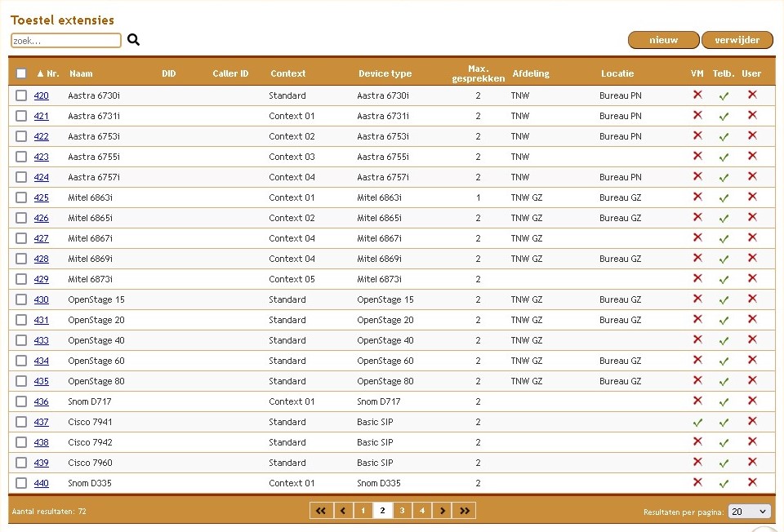Click the Telb. green check for OpenStage 60
This screenshot has width=784, height=532.
tap(724, 361)
